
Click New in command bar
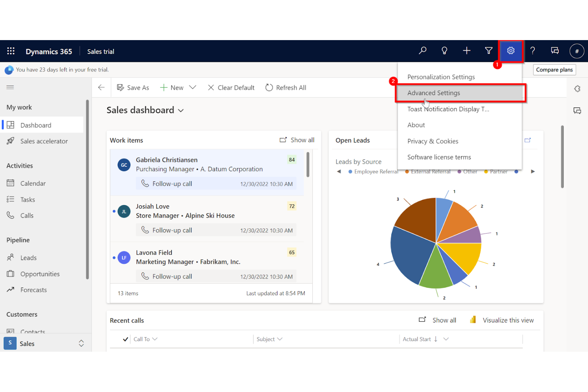[172, 87]
